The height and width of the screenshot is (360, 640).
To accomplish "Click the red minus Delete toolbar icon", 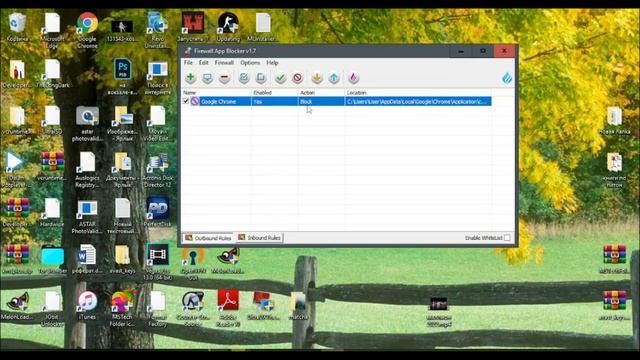I will pos(224,78).
